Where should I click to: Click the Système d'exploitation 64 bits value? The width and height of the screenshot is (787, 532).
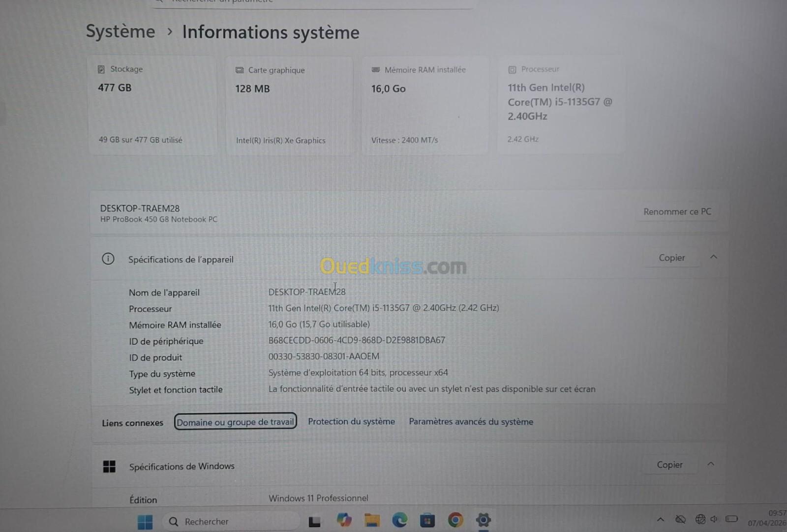tap(358, 372)
